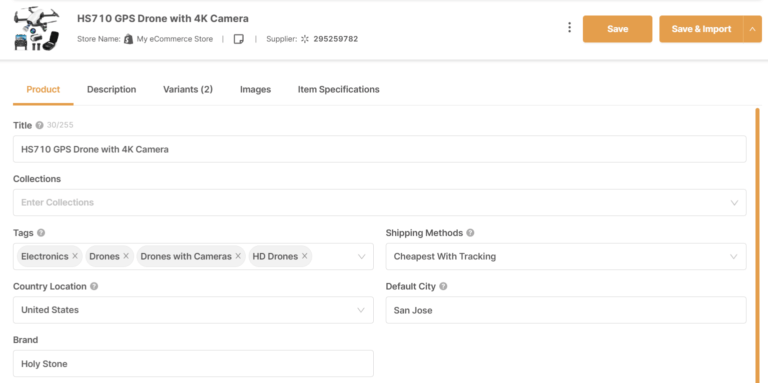
Task: Click supplier ID 295259782
Action: (336, 39)
